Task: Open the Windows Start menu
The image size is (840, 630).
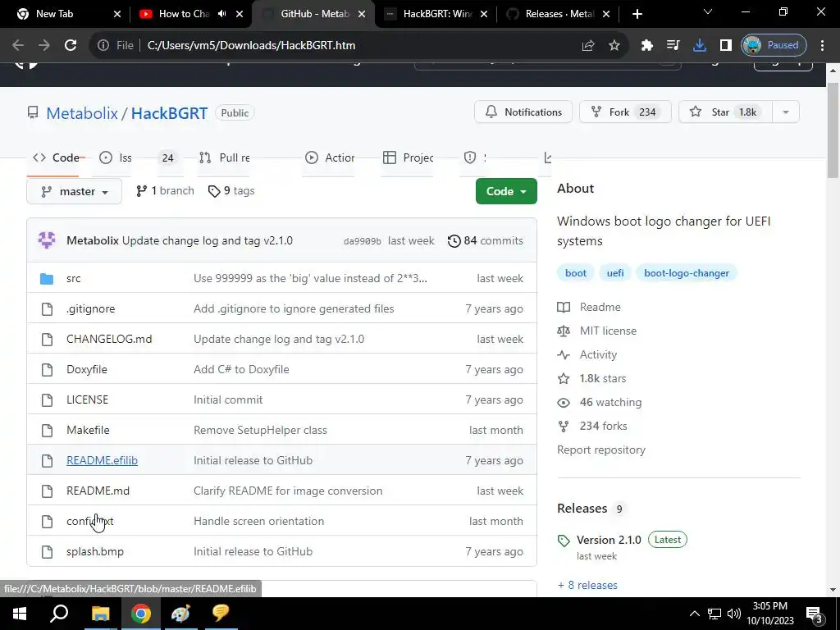Action: 20,614
